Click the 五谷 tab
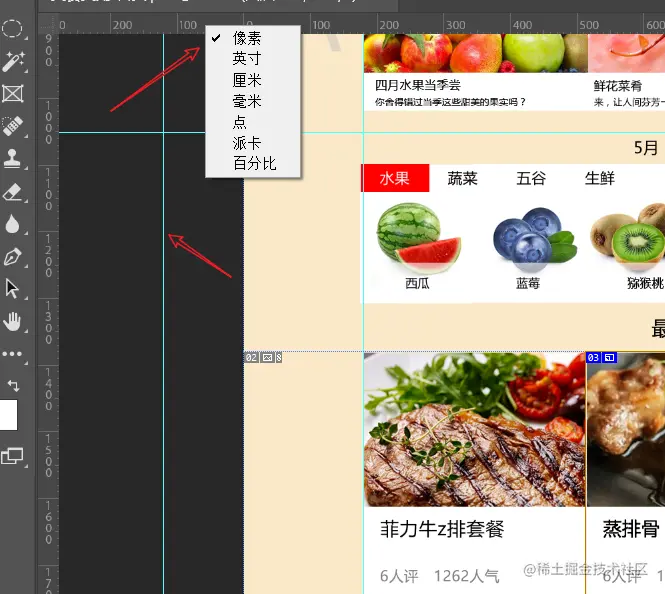This screenshot has height=594, width=665. (x=531, y=178)
